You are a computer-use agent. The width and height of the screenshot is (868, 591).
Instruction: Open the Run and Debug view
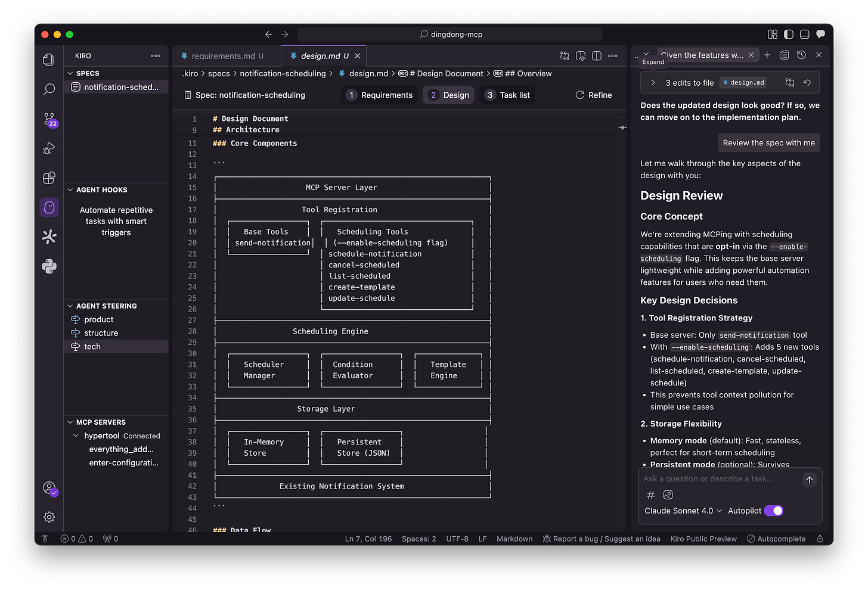pos(49,148)
